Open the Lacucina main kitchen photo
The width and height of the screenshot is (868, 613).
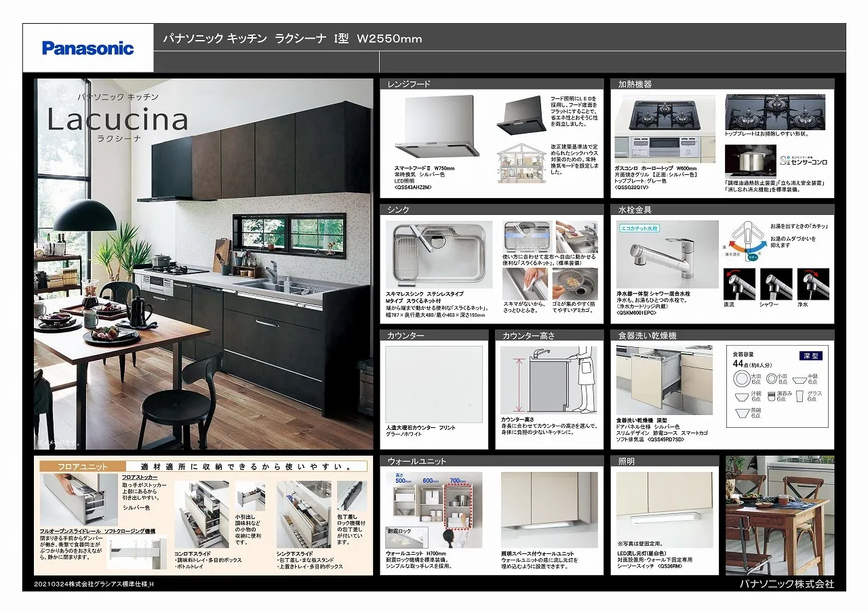pyautogui.click(x=203, y=264)
